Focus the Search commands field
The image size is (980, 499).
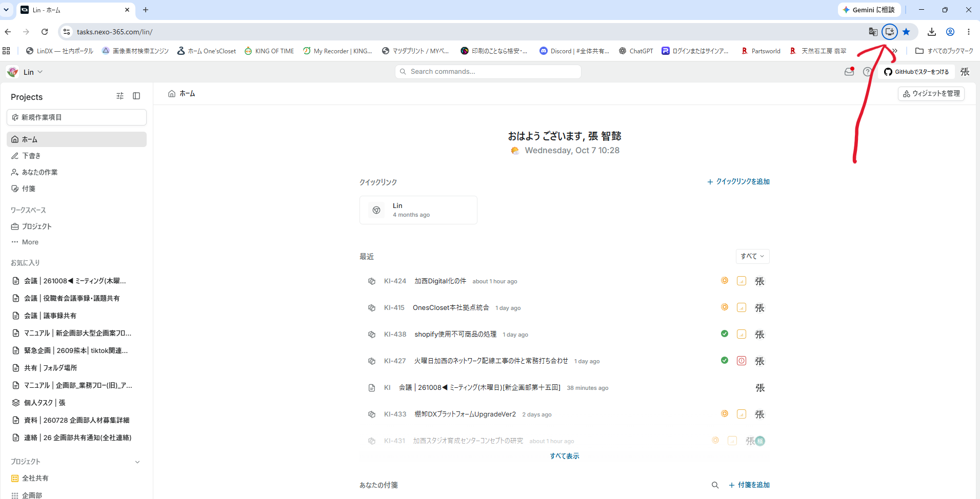[488, 72]
